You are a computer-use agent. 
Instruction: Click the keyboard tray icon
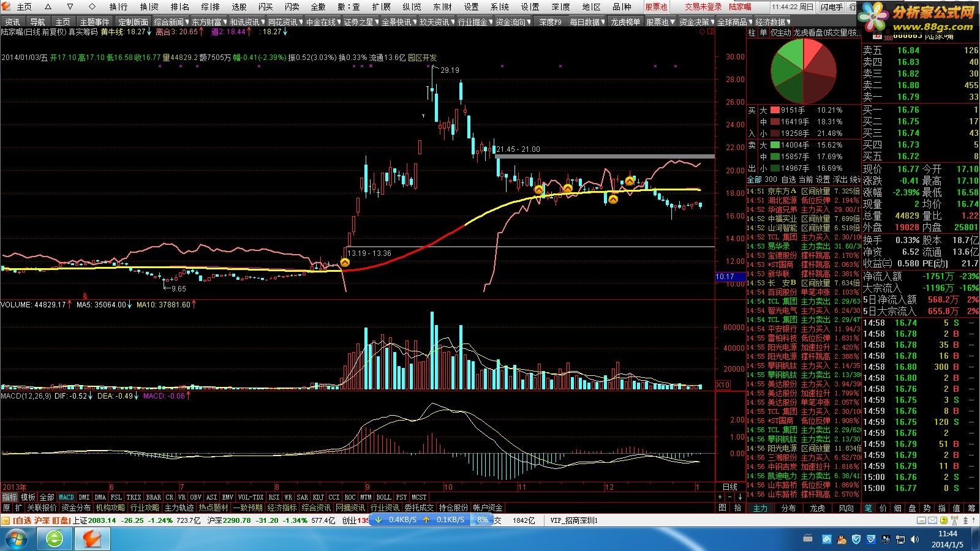[808, 539]
